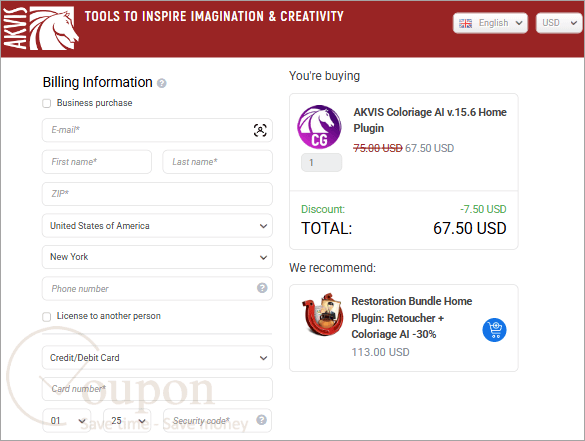
Task: Click the autofill contact icon in the E-mail field
Action: pyautogui.click(x=260, y=130)
